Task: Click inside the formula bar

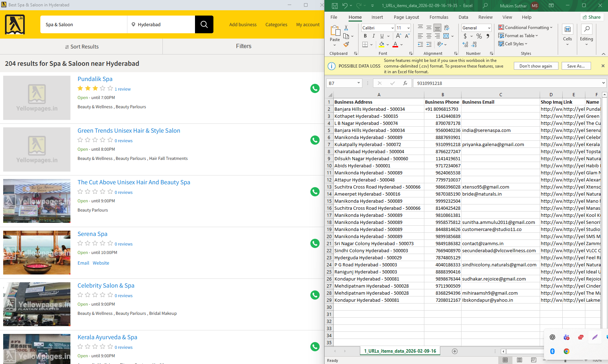Action: (x=495, y=83)
